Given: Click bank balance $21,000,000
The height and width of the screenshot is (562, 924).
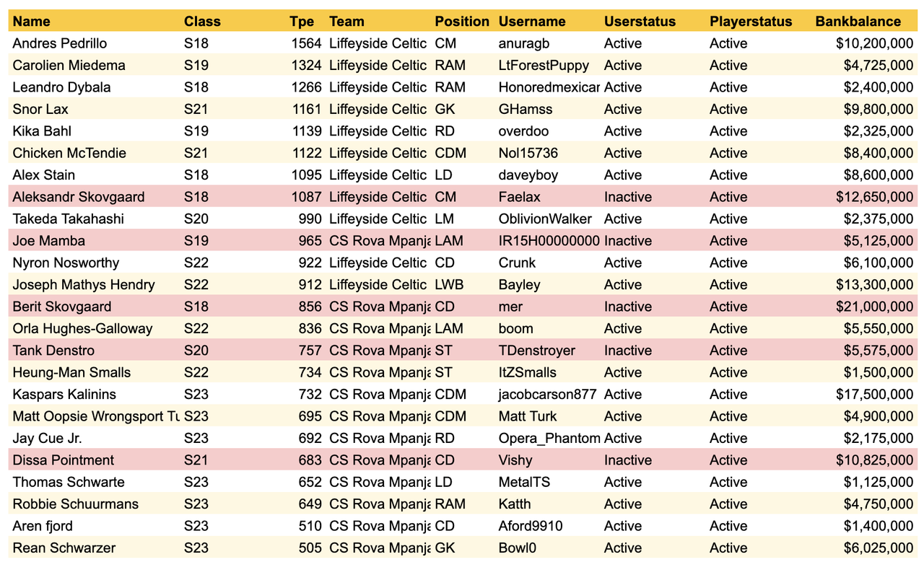Looking at the screenshot, I should click(874, 307).
